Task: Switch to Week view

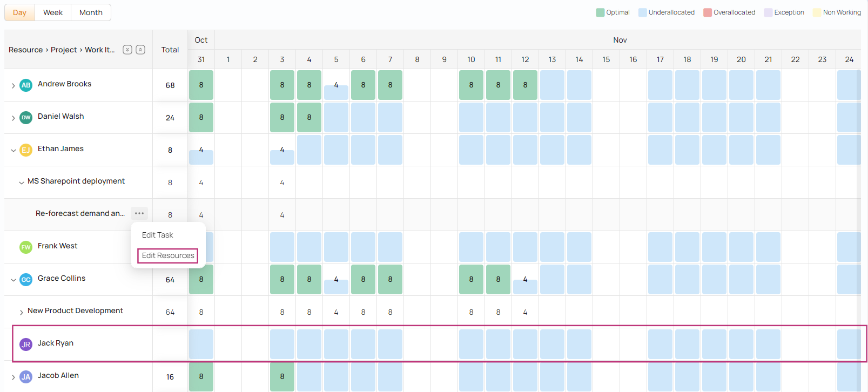Action: [53, 12]
